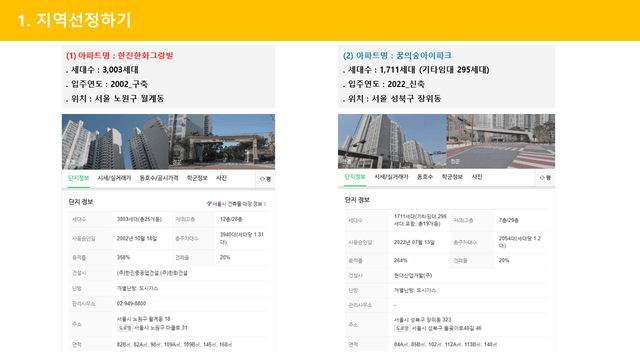The width and height of the screenshot is (640, 360).
Task: Open 한진한화그랑빌 main gate (정문) photo
Action: click(222, 142)
